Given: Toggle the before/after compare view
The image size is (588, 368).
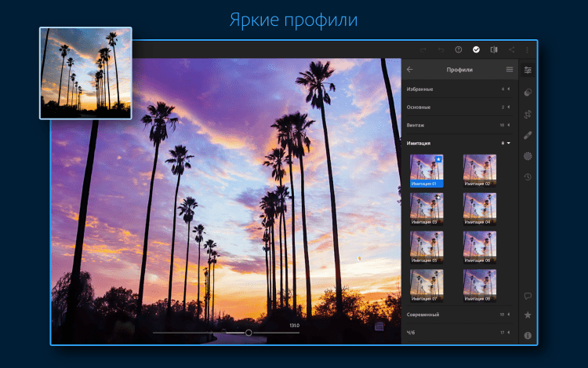Looking at the screenshot, I should 494,49.
